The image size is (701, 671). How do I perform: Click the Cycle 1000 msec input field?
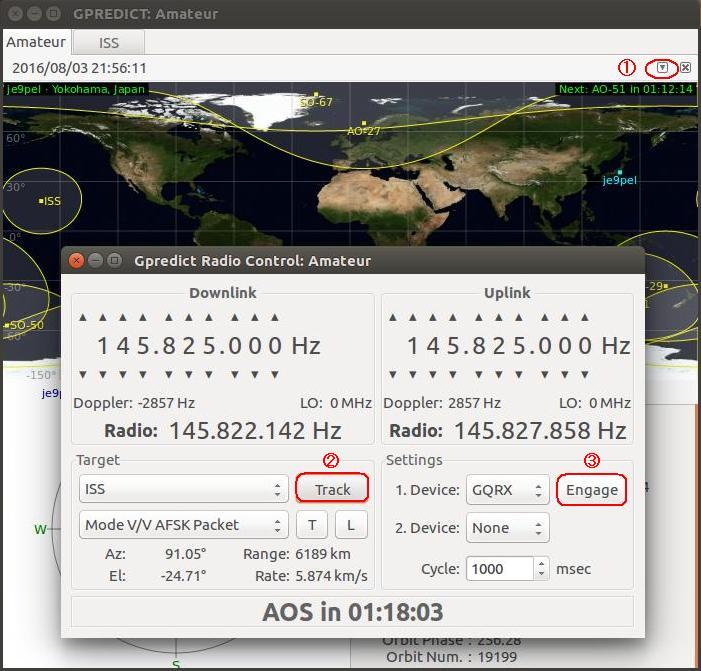pos(500,569)
